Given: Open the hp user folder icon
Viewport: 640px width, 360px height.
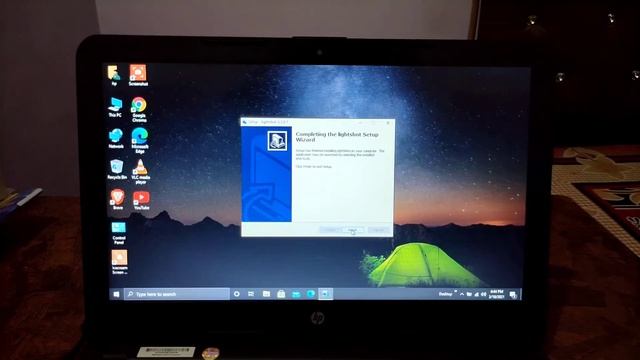Looking at the screenshot, I should point(114,75).
